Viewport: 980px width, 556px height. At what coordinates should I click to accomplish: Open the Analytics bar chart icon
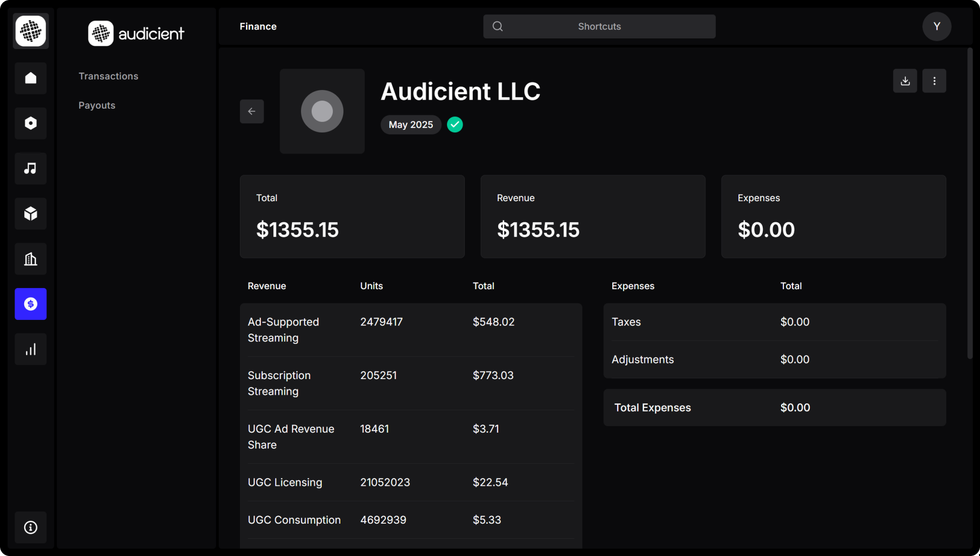(x=30, y=349)
